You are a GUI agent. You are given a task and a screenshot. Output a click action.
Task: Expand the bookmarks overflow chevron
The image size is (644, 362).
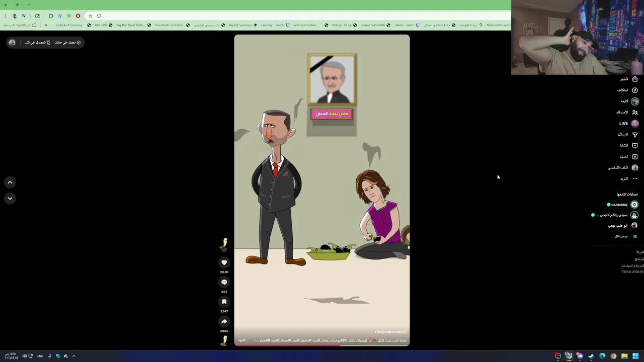pos(46,25)
